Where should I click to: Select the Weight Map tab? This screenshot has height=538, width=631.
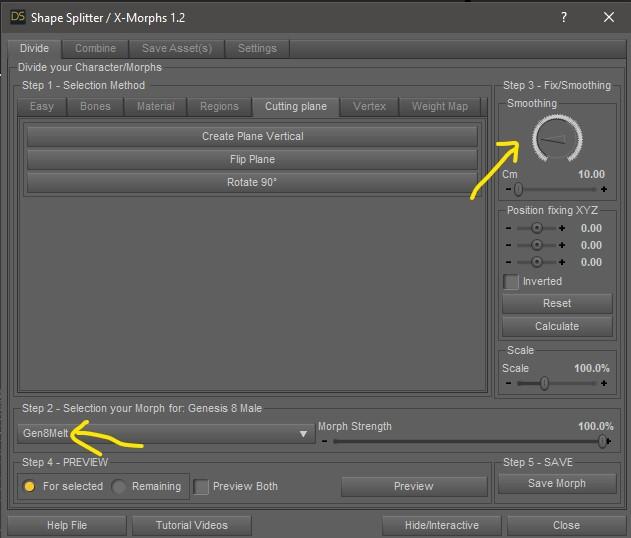coord(440,107)
